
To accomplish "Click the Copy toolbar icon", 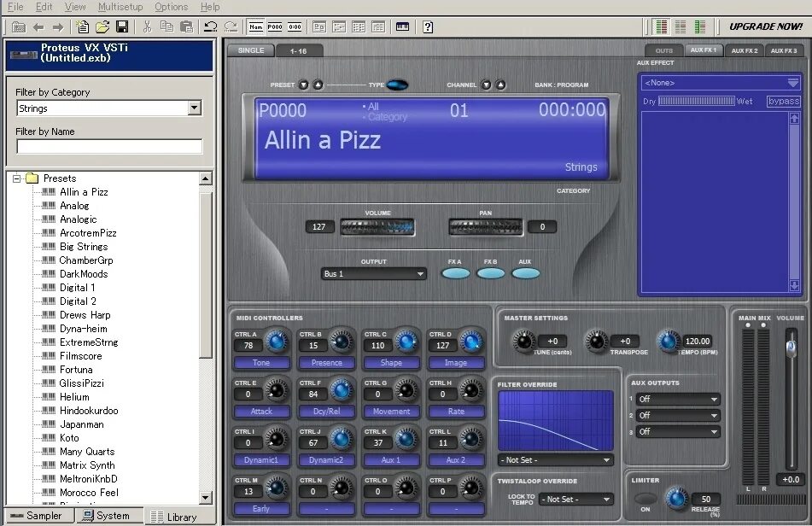I will click(x=166, y=27).
